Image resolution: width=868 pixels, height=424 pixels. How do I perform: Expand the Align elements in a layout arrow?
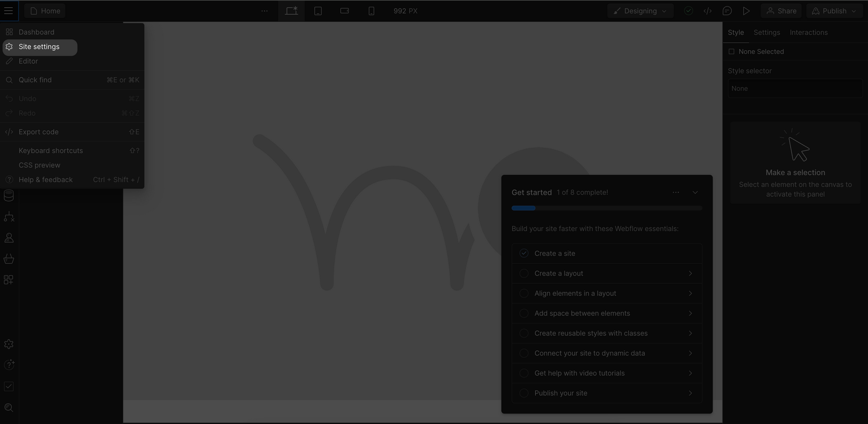(x=690, y=293)
